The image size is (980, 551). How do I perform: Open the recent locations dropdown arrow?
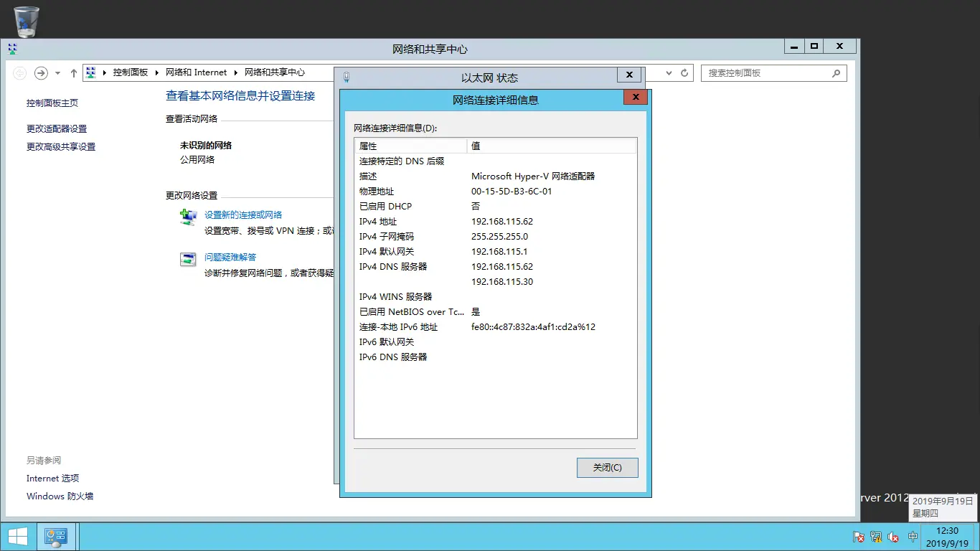[57, 73]
